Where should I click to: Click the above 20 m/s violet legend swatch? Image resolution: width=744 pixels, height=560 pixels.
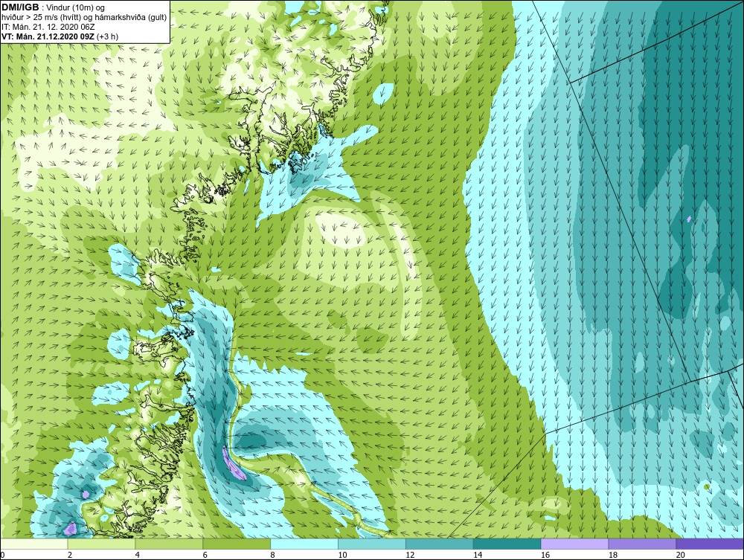[710, 544]
